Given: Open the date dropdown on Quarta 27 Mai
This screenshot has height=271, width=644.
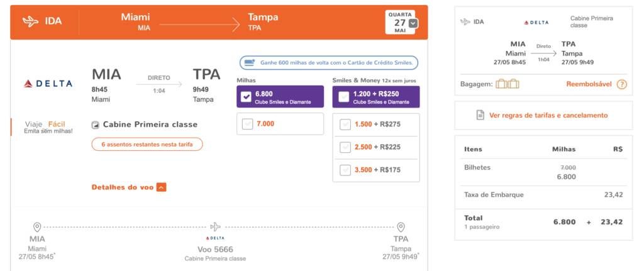Looking at the screenshot, I should click(414, 23).
